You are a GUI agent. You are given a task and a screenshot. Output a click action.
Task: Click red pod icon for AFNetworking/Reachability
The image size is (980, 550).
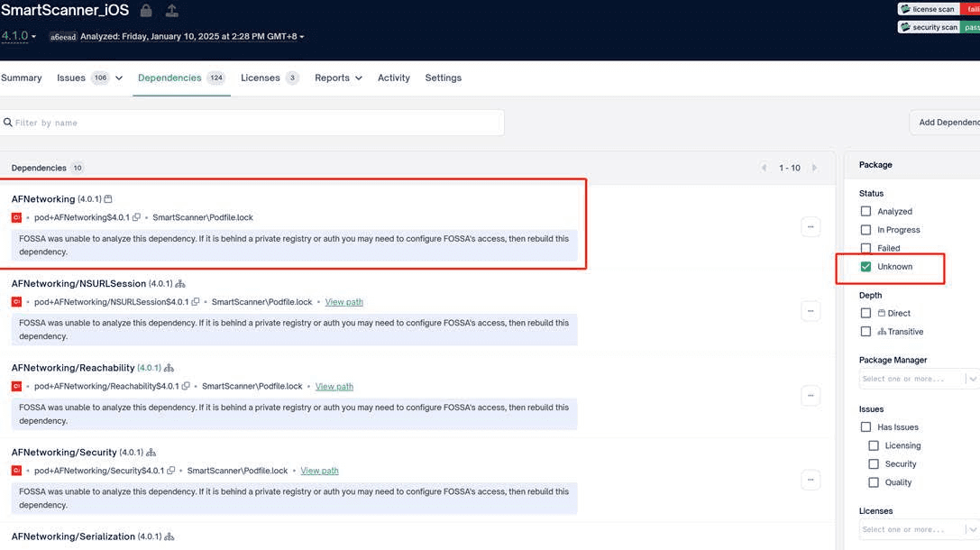16,386
